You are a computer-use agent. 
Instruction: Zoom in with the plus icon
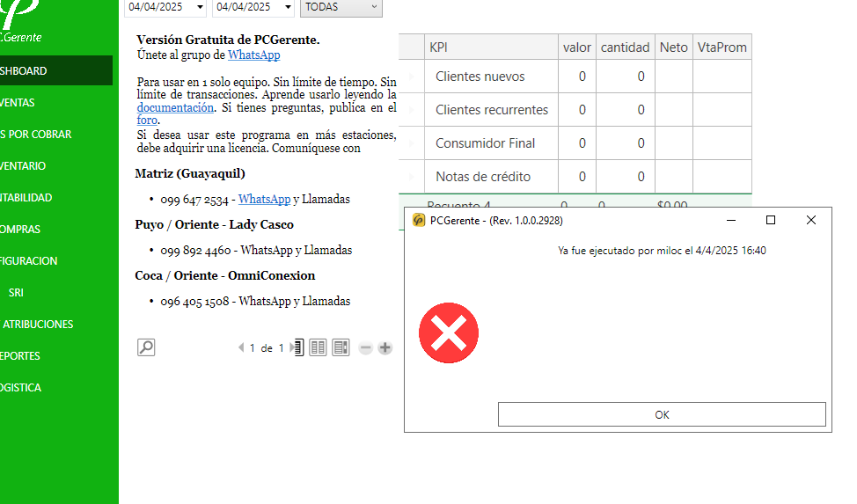385,347
